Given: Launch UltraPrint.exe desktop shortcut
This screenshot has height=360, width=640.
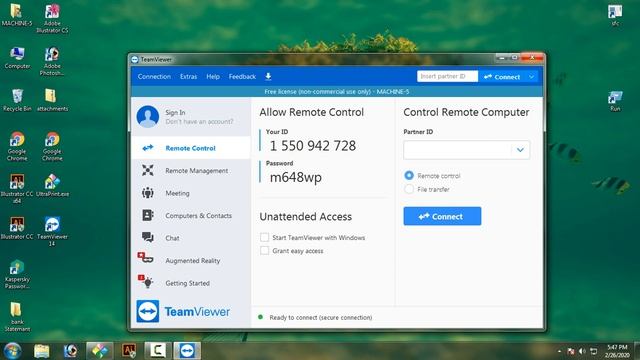Looking at the screenshot, I should tap(52, 185).
